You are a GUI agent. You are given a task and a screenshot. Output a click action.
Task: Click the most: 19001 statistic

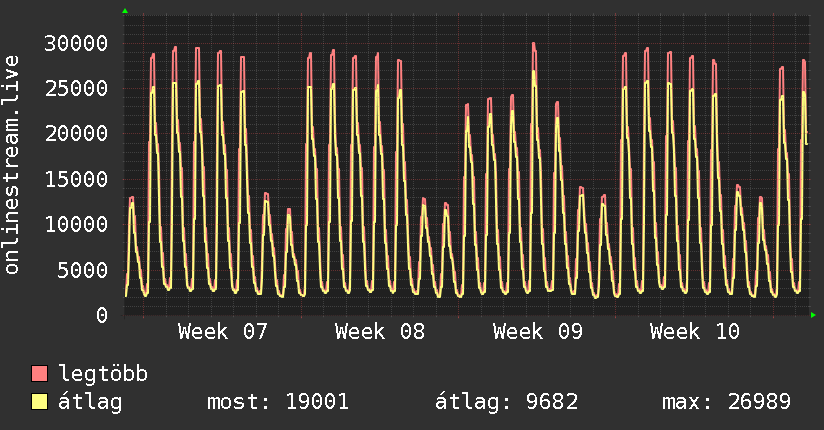(277, 402)
